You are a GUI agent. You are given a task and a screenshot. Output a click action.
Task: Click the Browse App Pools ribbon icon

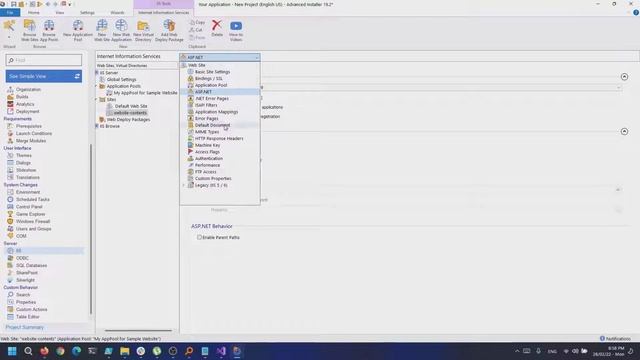pyautogui.click(x=49, y=30)
